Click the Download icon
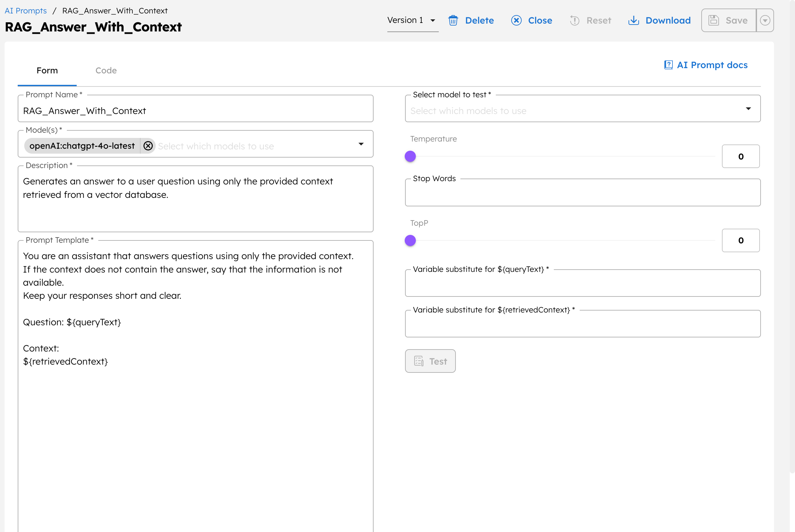Screen dimensions: 795x532 click(x=634, y=20)
